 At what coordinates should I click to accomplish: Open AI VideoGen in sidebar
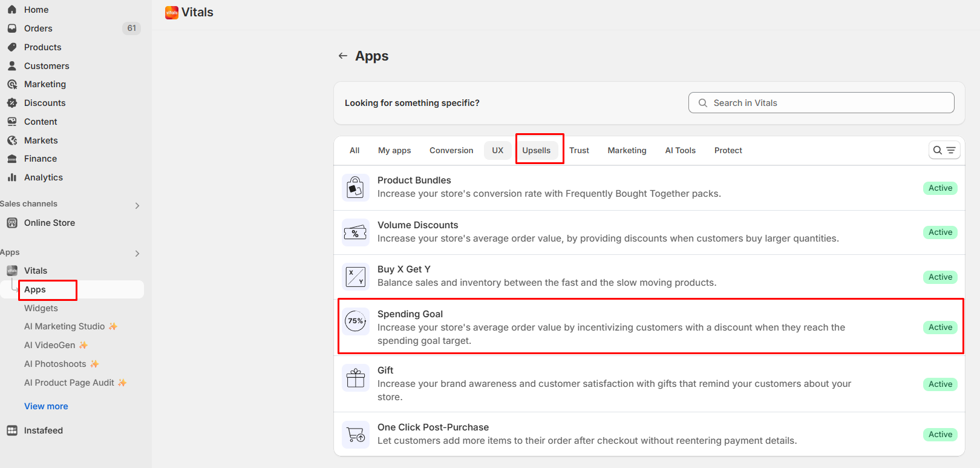point(56,345)
